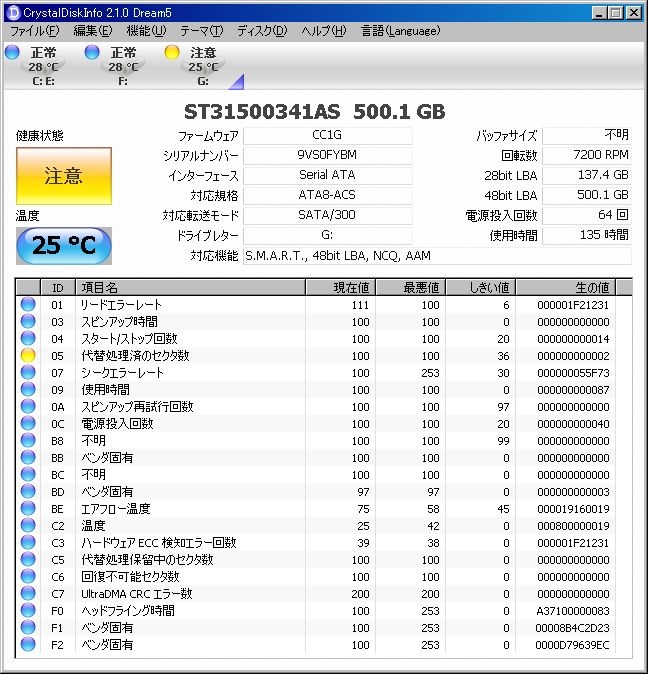The width and height of the screenshot is (648, 674).
Task: Click the ID column header
Action: point(58,287)
